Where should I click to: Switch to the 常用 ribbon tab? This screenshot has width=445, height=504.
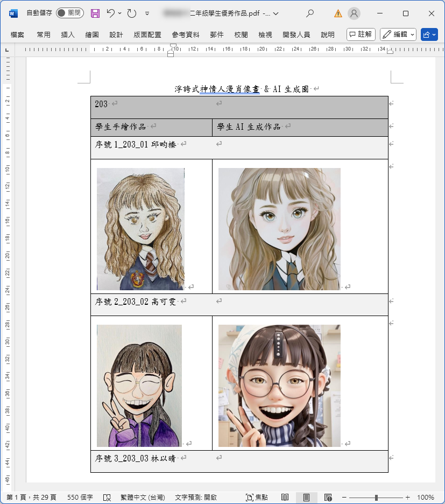[x=44, y=34]
